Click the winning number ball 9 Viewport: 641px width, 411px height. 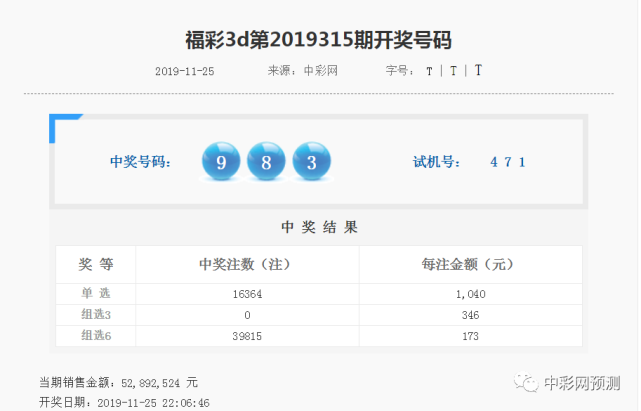point(221,161)
